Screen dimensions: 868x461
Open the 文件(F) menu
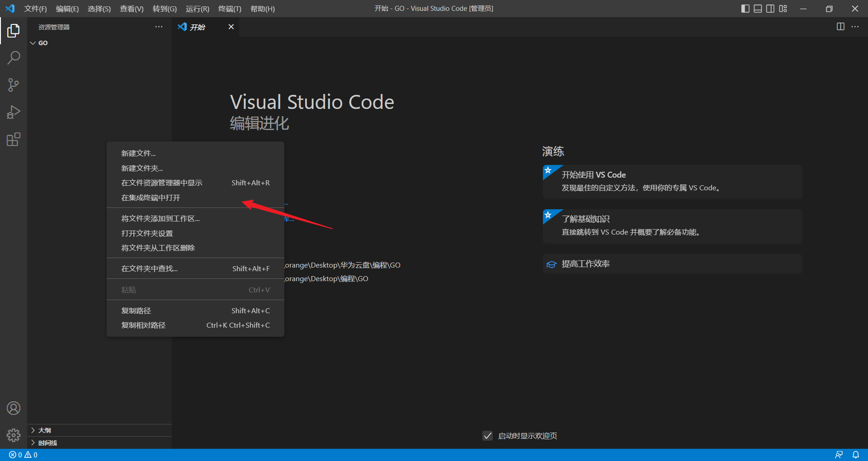pos(35,9)
